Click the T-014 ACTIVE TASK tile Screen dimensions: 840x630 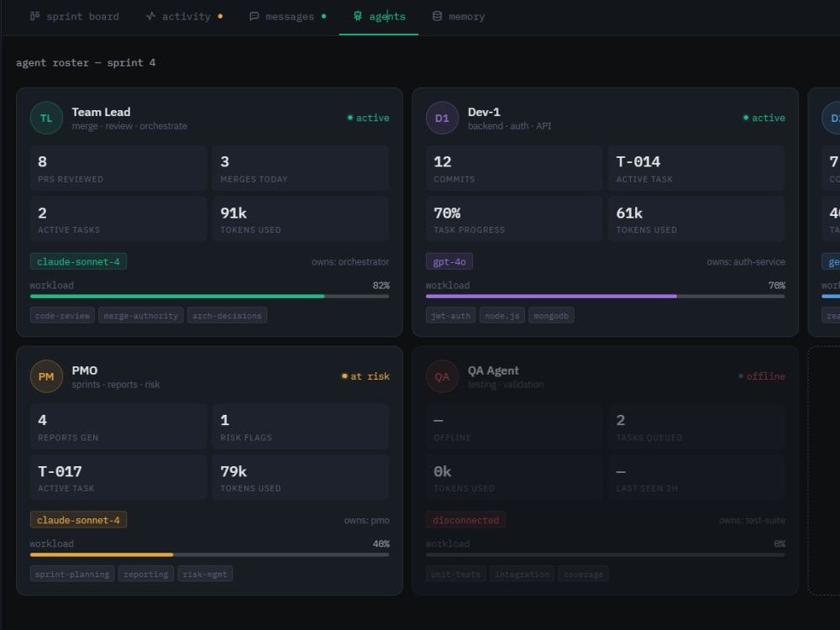696,168
